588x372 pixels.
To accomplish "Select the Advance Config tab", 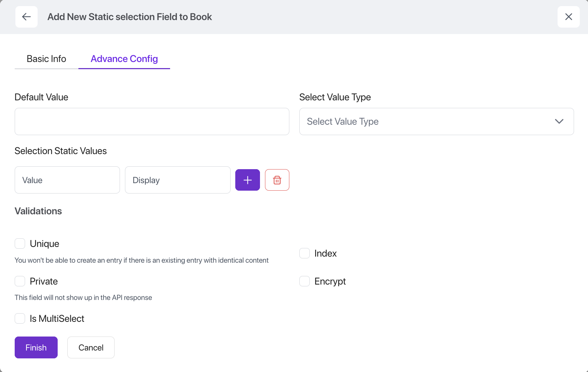I will [124, 59].
